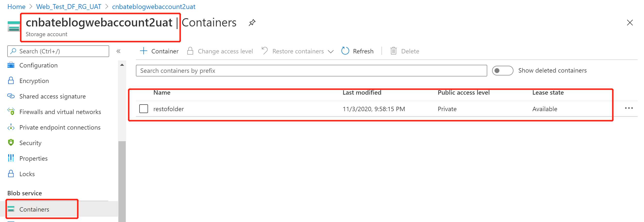Click the Locks padlock icon
Screen dimensions: 644x222
11,173
